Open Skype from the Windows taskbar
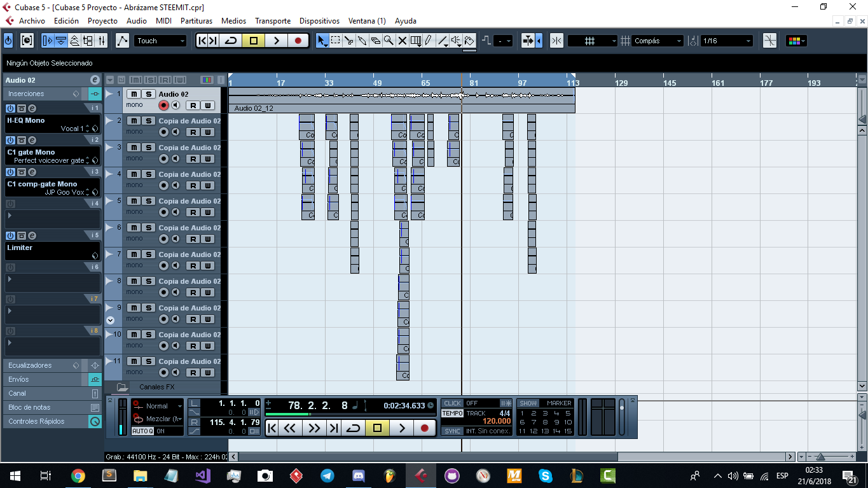 pos(545,475)
